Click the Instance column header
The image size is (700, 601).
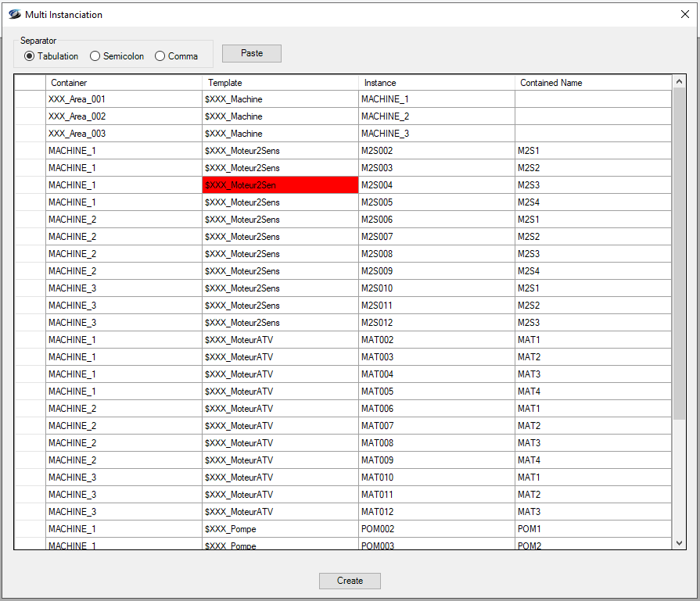pyautogui.click(x=436, y=83)
